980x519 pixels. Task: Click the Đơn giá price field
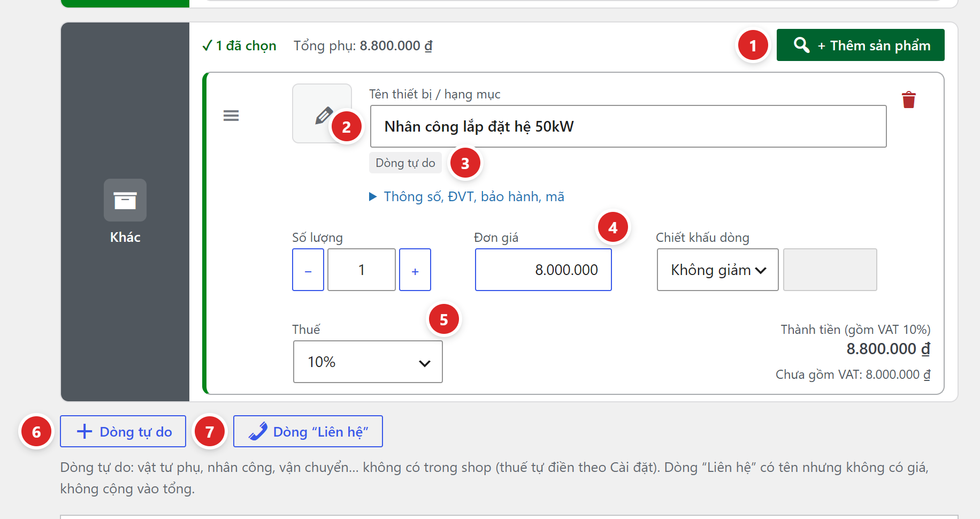(x=543, y=270)
